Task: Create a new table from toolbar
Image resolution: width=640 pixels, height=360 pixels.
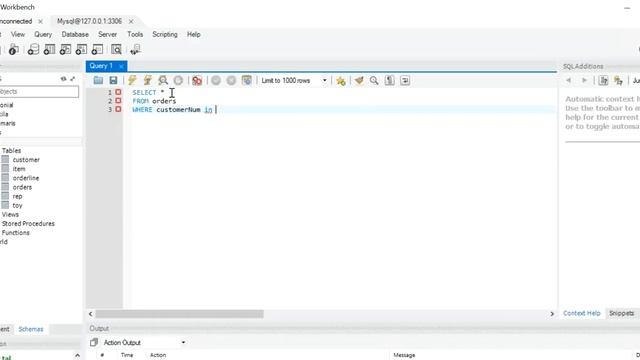Action: point(49,50)
